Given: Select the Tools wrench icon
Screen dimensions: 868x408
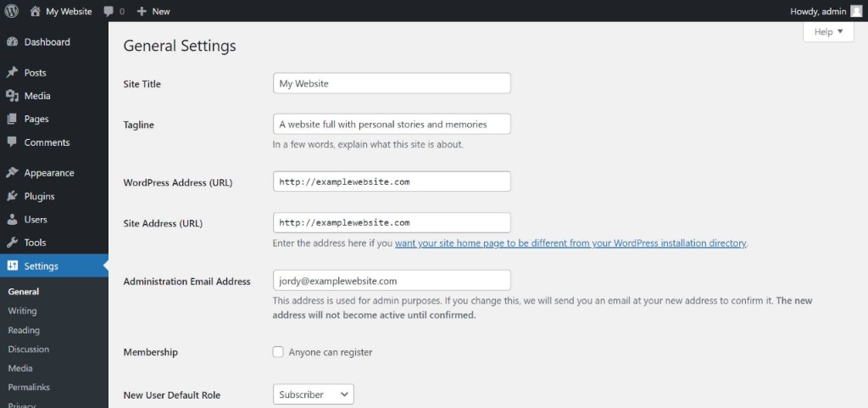Looking at the screenshot, I should [x=12, y=243].
